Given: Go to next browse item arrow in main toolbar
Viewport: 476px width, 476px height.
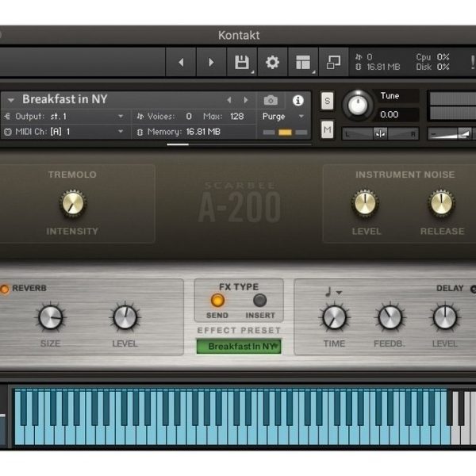Looking at the screenshot, I should 211,62.
